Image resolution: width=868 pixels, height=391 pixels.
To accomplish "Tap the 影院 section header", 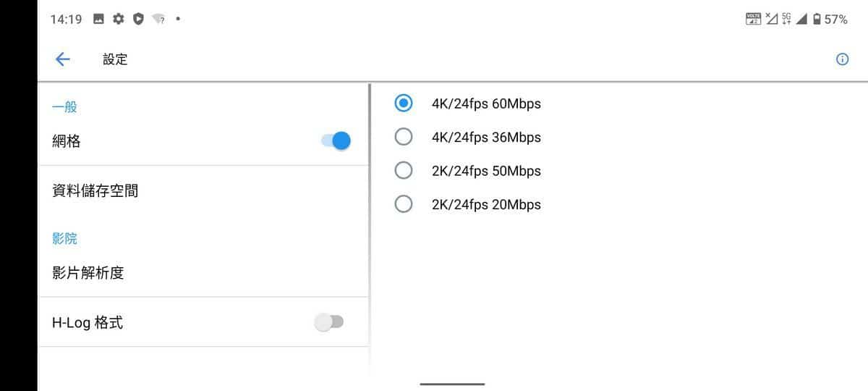I will tap(64, 238).
